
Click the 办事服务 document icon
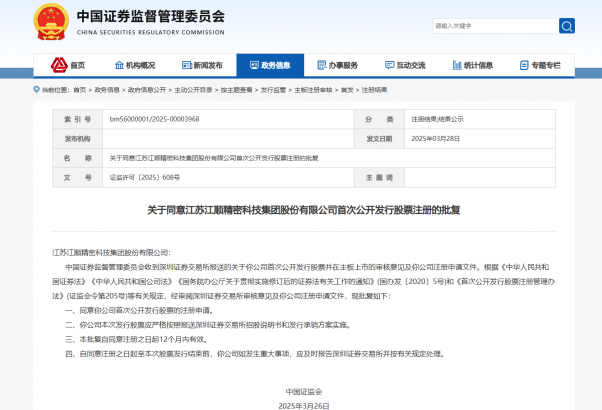point(322,65)
